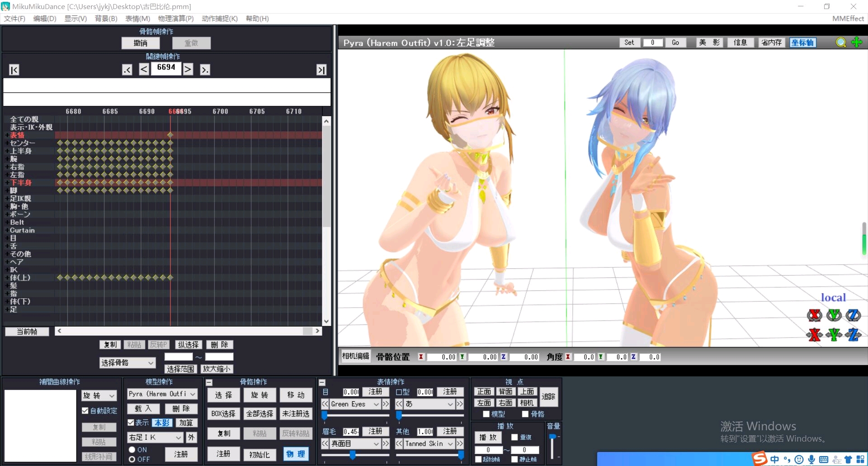Click << before 真面目 eyebrow morph list
The width and height of the screenshot is (868, 466).
coord(325,444)
